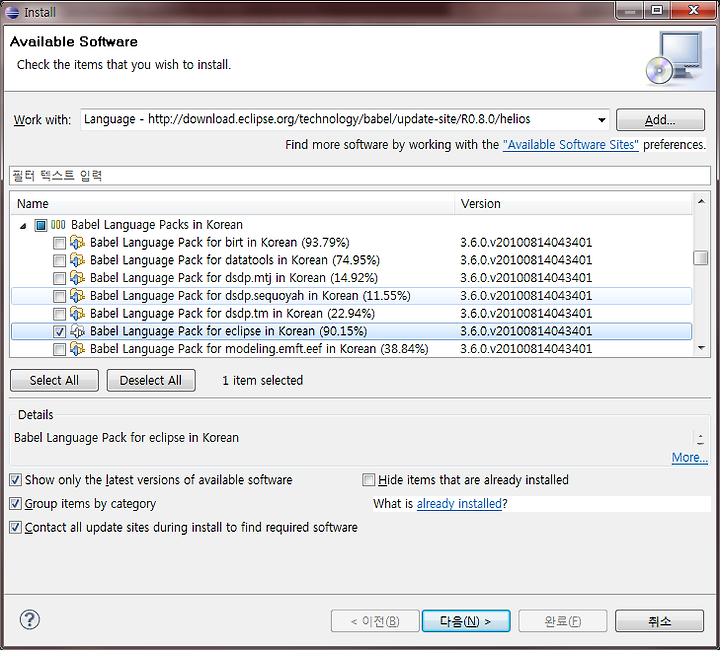Click the Details text 'Babel Language Pack for eclipse in Korean'
720x650 pixels.
point(126,438)
